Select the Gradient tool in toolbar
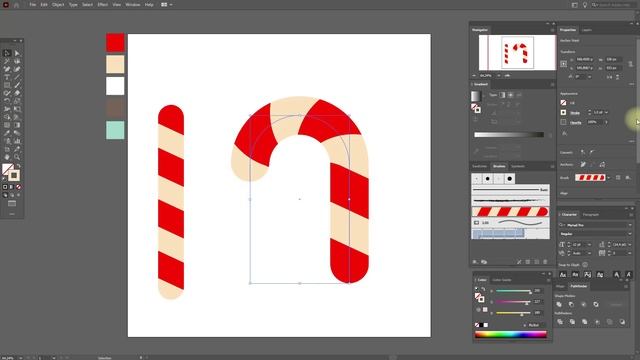 click(x=17, y=125)
